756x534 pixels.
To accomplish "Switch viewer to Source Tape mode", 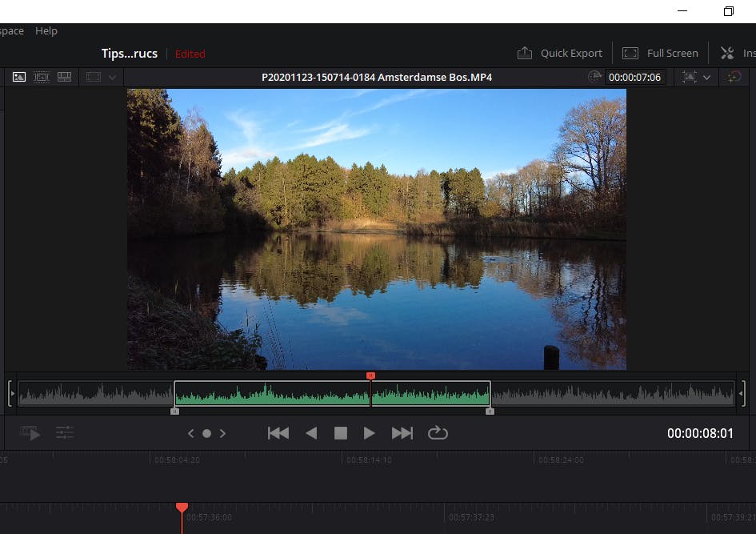I will point(42,77).
